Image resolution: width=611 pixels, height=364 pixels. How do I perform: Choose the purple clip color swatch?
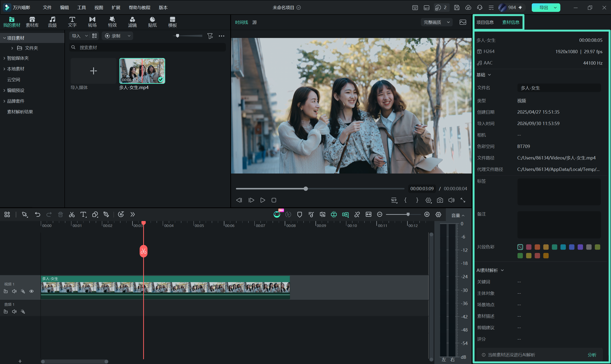tap(580, 247)
